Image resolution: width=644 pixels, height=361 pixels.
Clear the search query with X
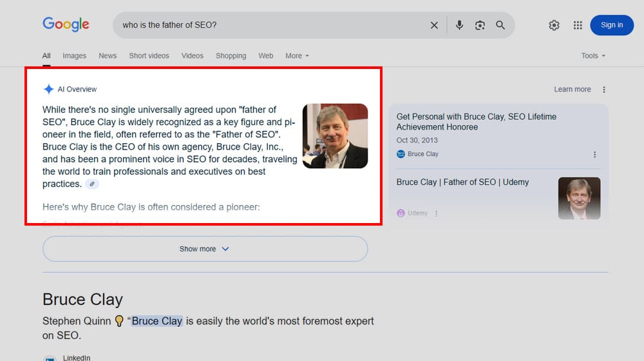tap(434, 25)
